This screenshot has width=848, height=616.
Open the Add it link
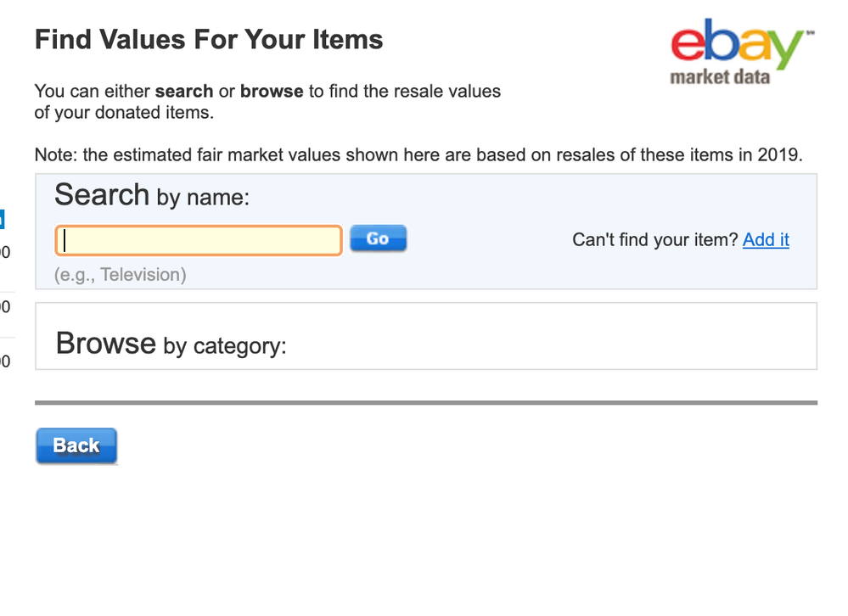(x=766, y=239)
